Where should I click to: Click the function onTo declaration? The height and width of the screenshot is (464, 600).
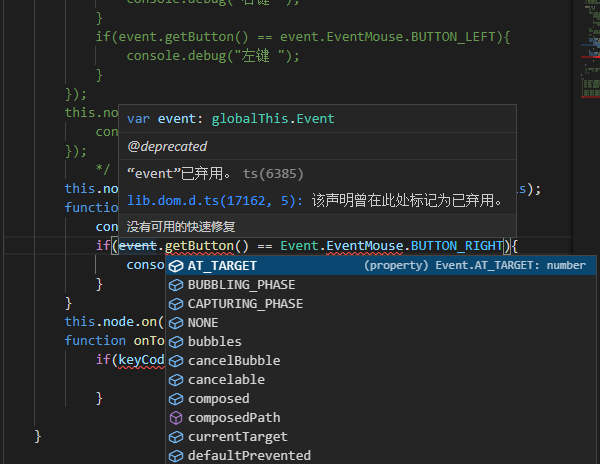tap(114, 340)
